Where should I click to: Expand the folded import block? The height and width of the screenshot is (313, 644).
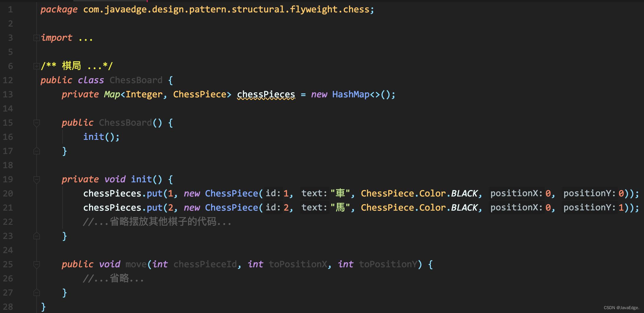(37, 38)
